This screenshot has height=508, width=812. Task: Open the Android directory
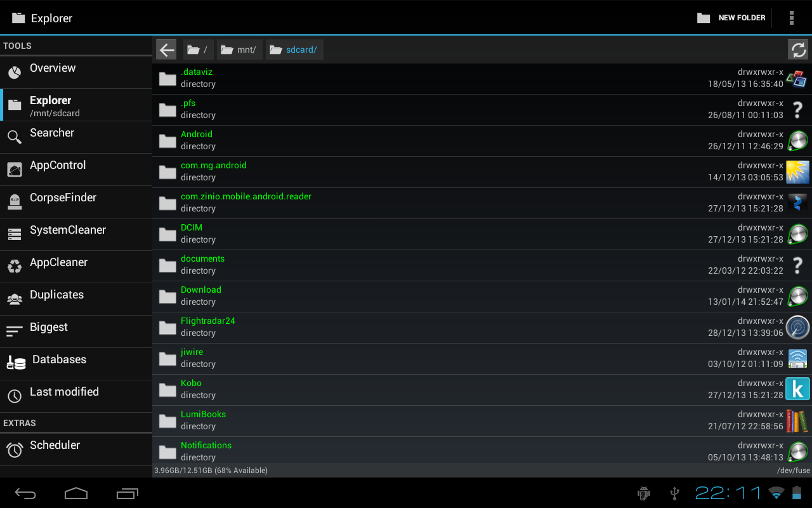(197, 140)
